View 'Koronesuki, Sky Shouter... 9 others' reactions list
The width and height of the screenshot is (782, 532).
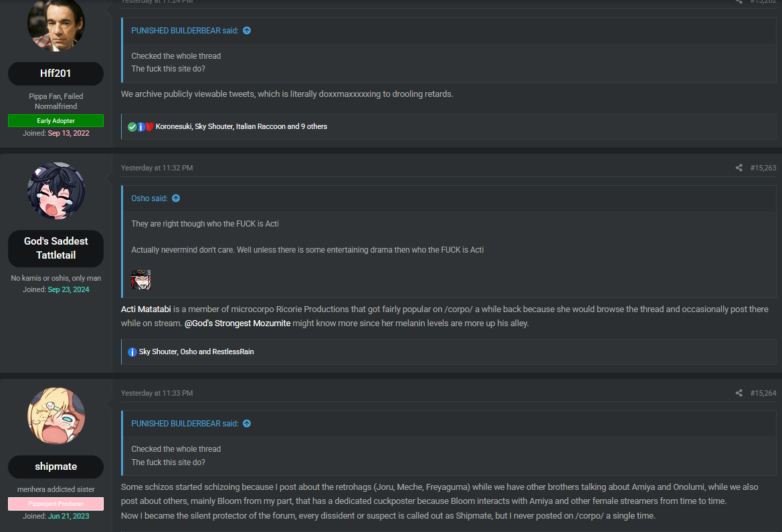click(x=241, y=126)
